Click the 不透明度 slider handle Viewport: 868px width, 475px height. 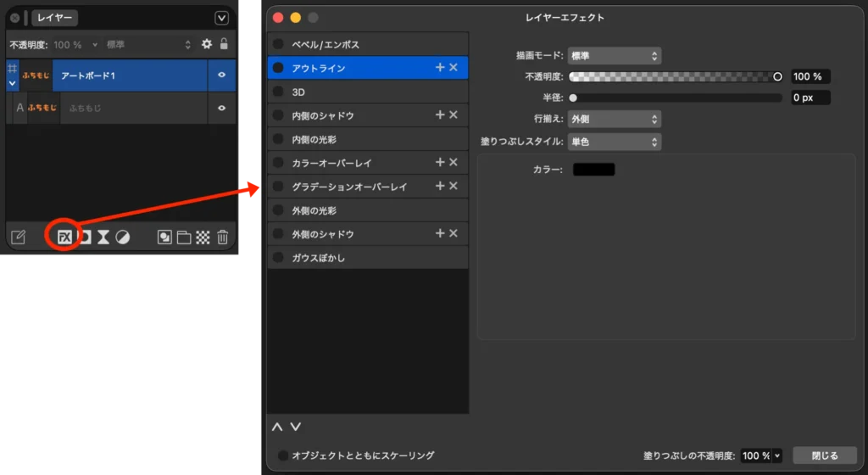(777, 76)
